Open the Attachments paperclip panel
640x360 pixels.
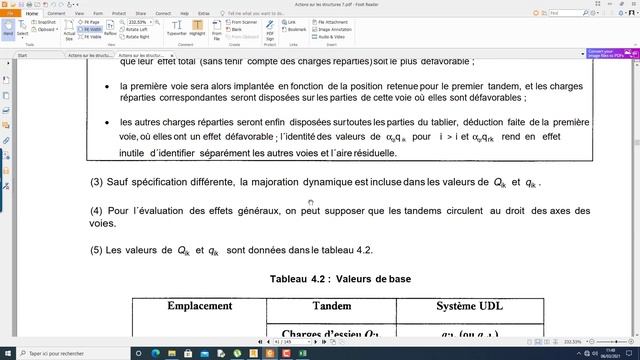click(x=6, y=141)
